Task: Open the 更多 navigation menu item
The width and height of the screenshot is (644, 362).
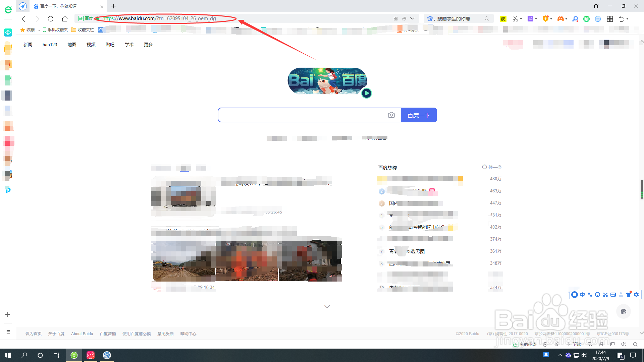Action: (148, 45)
